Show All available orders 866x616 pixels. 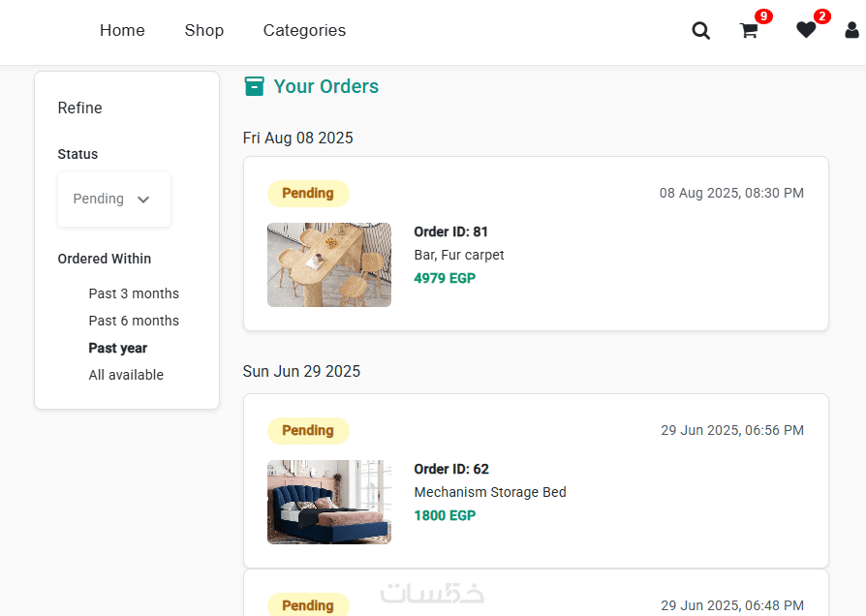click(x=126, y=375)
